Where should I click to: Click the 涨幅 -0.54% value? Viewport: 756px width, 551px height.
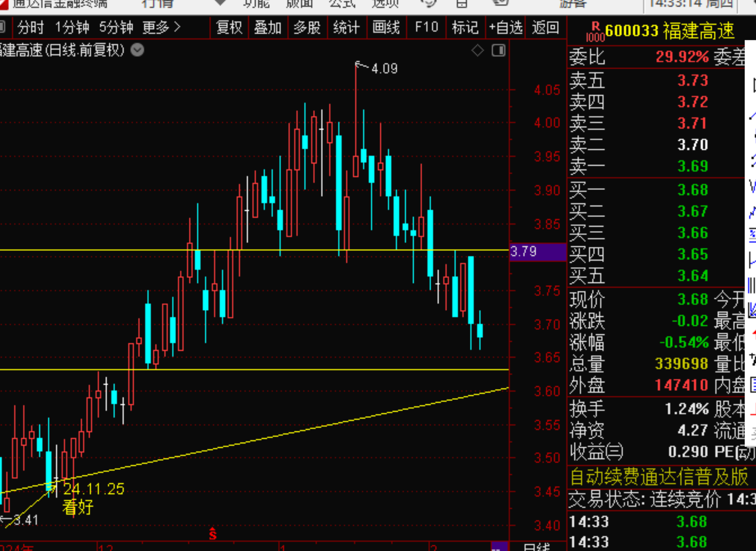tap(684, 342)
